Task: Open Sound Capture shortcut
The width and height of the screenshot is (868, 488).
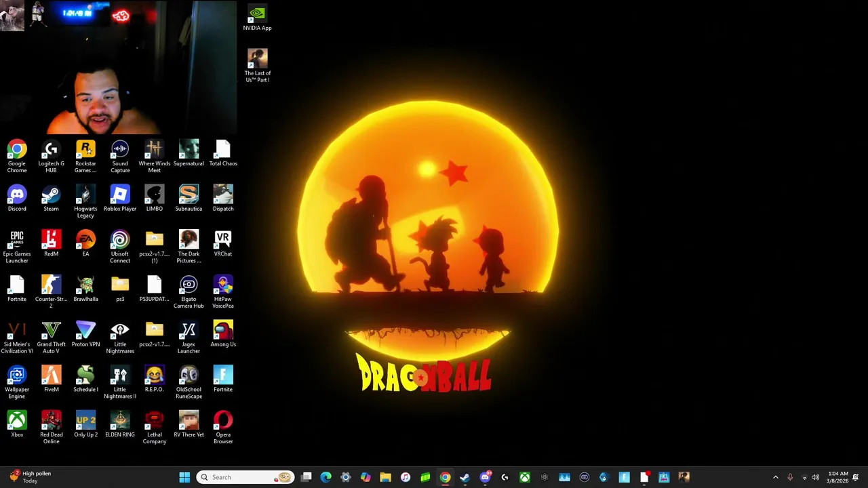Action: 120,156
